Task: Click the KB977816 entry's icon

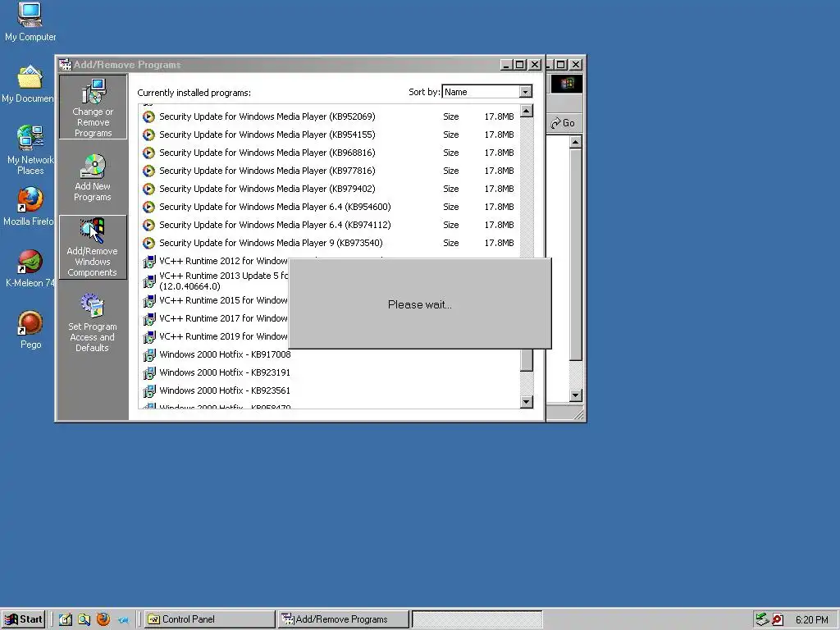Action: 148,171
